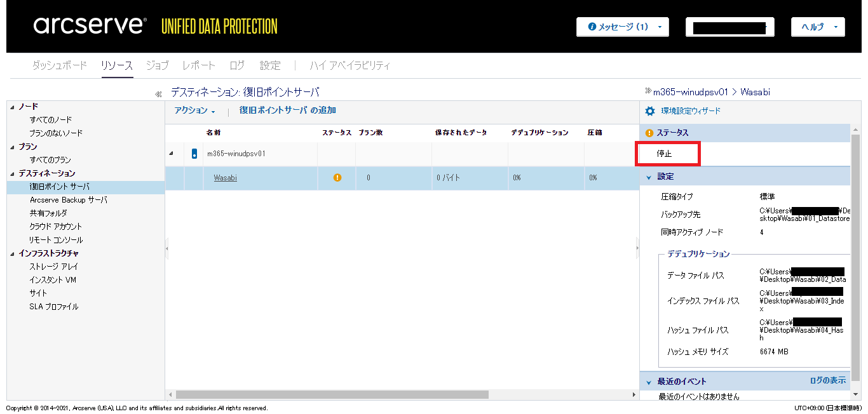
Task: Open the ログの表示 link
Action: coord(828,380)
